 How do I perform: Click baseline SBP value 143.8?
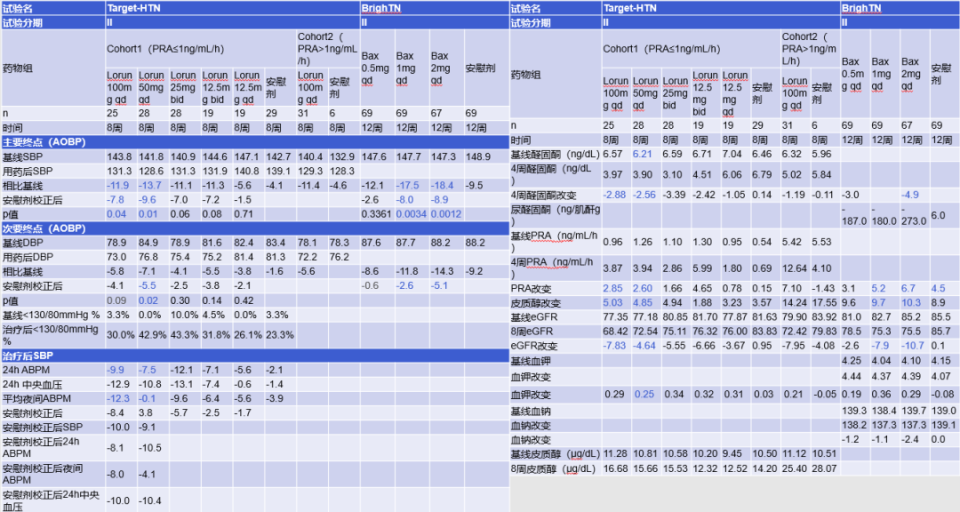119,157
